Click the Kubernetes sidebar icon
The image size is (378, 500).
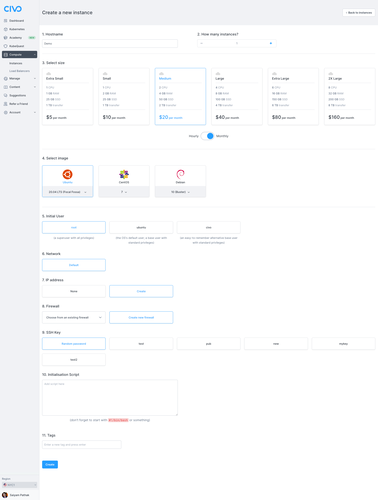pos(5,29)
